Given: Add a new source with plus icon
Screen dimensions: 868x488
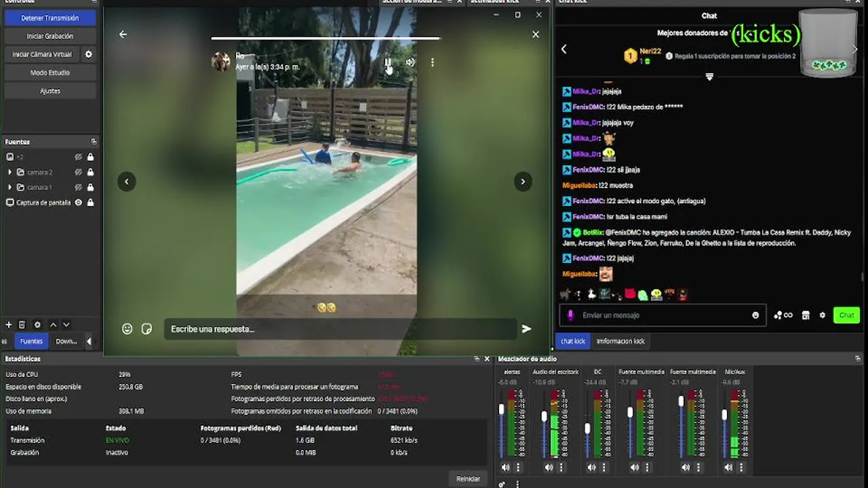Looking at the screenshot, I should (9, 325).
